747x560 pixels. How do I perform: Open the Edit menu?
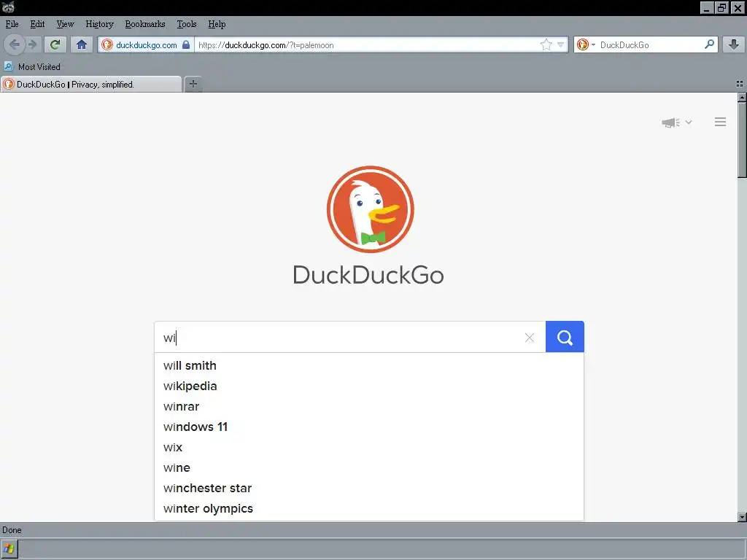(37, 24)
